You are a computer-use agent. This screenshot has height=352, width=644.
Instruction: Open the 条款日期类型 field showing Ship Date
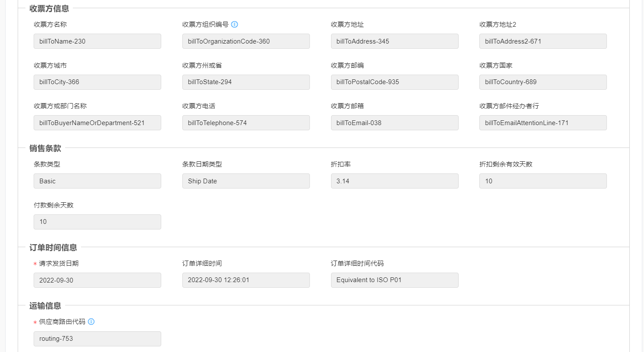pos(246,181)
